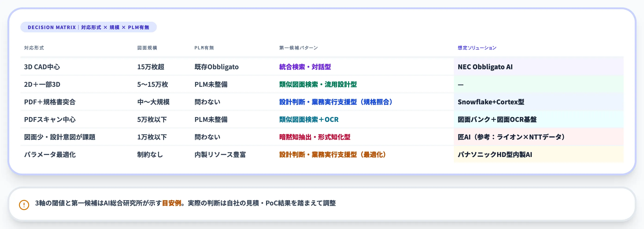Click the cell PDF＋規格書突合
This screenshot has height=229, width=644.
click(50, 102)
